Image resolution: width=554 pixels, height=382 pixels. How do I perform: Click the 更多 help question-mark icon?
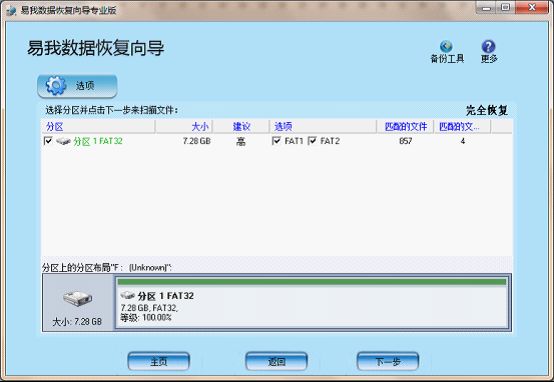(488, 46)
